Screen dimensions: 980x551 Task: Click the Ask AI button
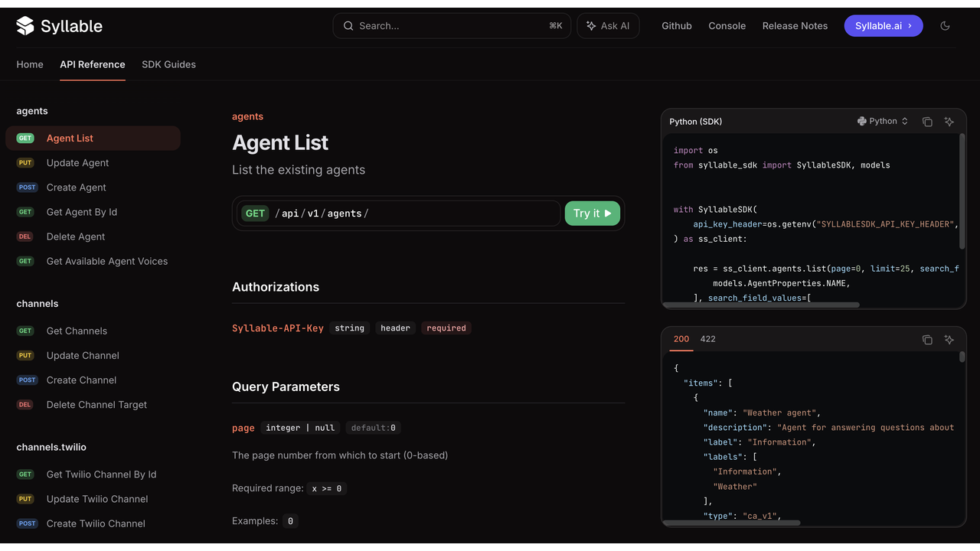point(608,26)
